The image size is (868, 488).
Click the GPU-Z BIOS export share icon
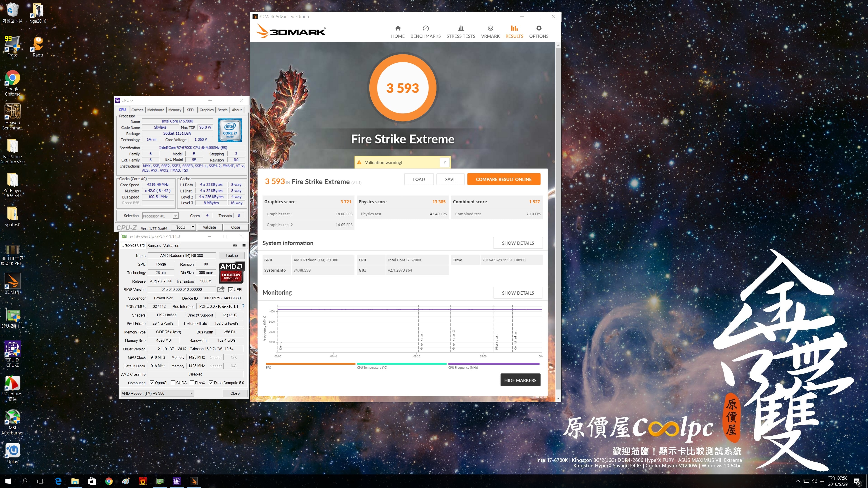221,289
